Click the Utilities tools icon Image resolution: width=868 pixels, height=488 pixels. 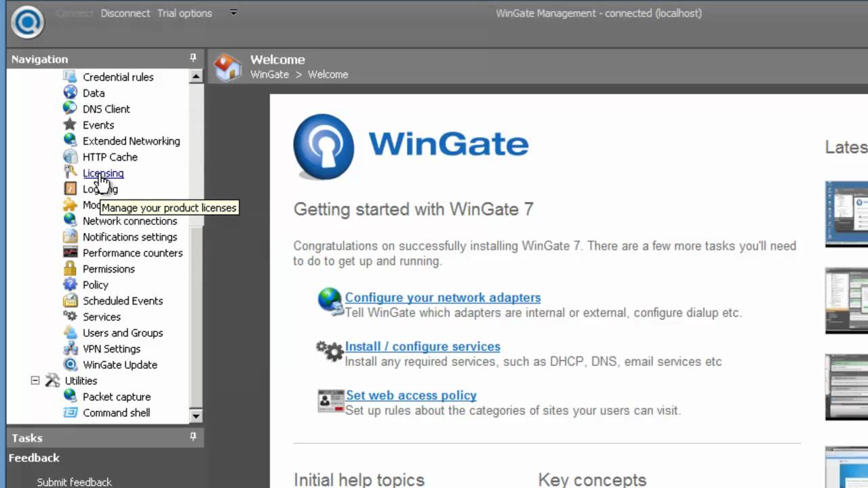click(52, 380)
